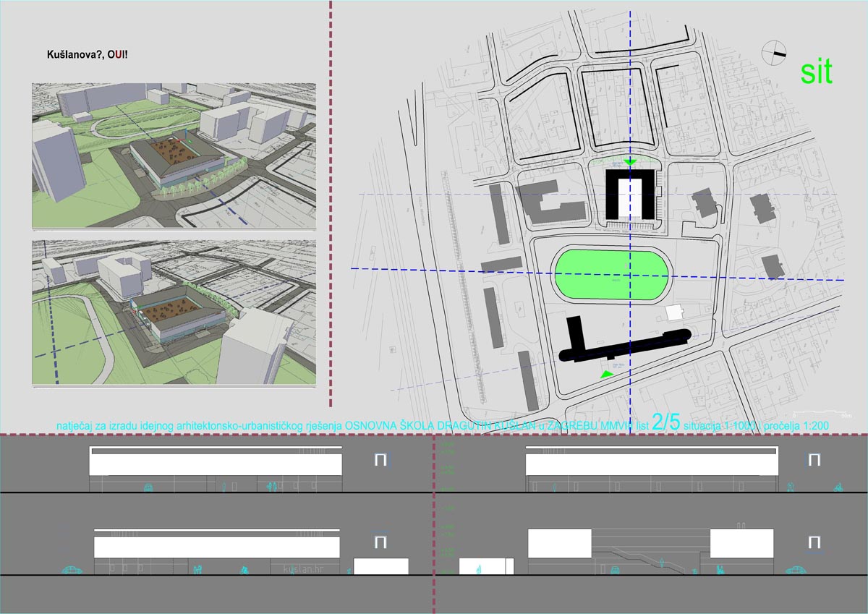Click the large "2/5" sheet number
Viewport: 868px width, 614px height.
pos(665,424)
